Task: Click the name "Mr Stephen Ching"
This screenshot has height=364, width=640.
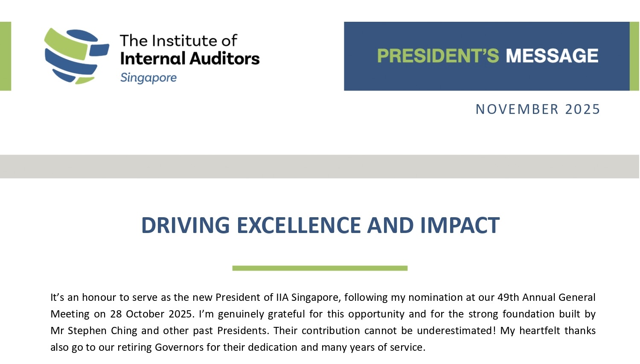Action: pyautogui.click(x=94, y=331)
